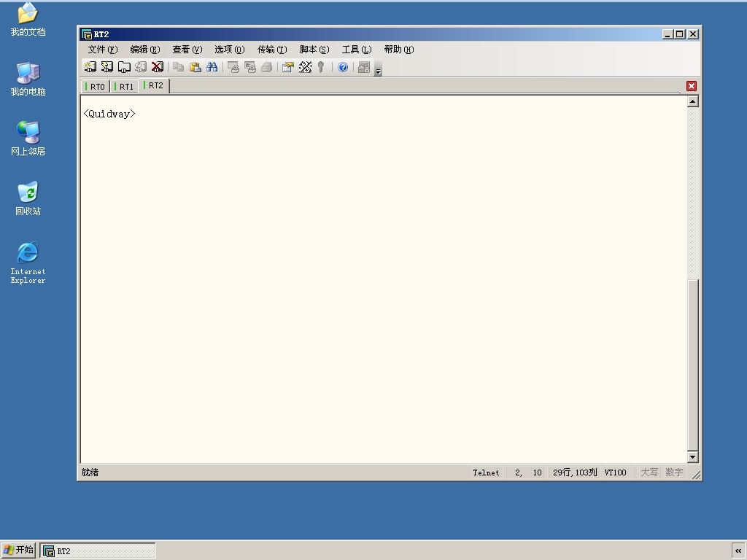Expand the toolbar options arrow
This screenshot has height=560, width=747.
379,68
